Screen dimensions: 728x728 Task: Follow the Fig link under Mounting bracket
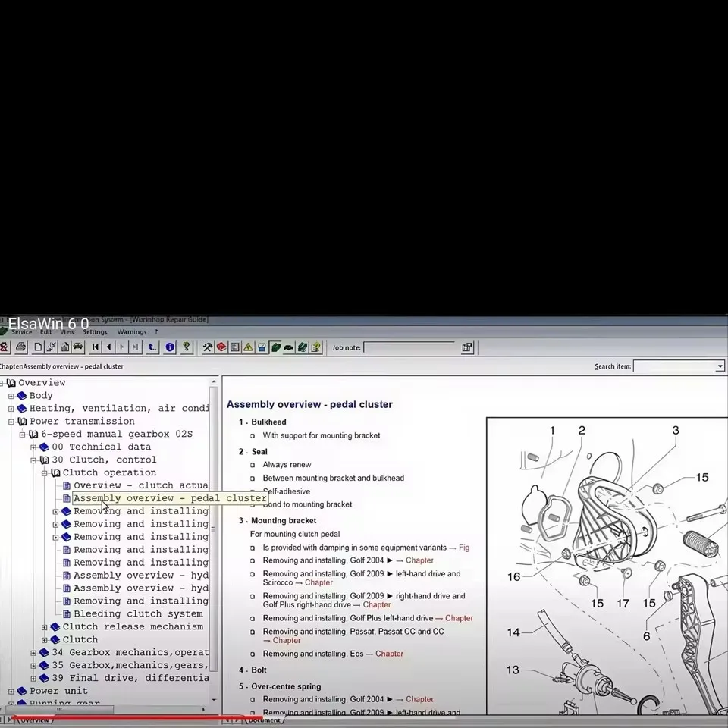[x=464, y=548]
